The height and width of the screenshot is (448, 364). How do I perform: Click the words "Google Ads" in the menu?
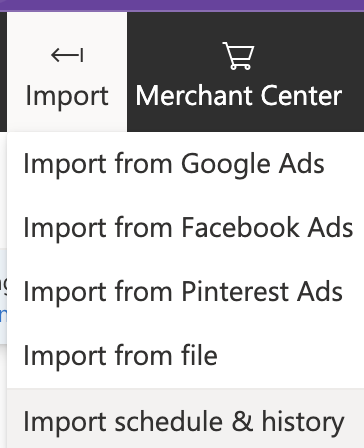pos(253,165)
